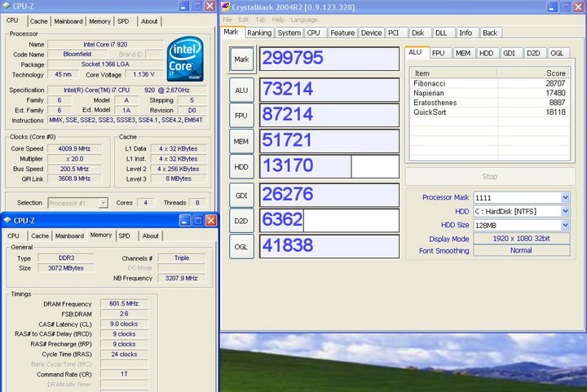Viewport: 587px width, 392px height.
Task: Switch to the System tab
Action: click(x=289, y=33)
